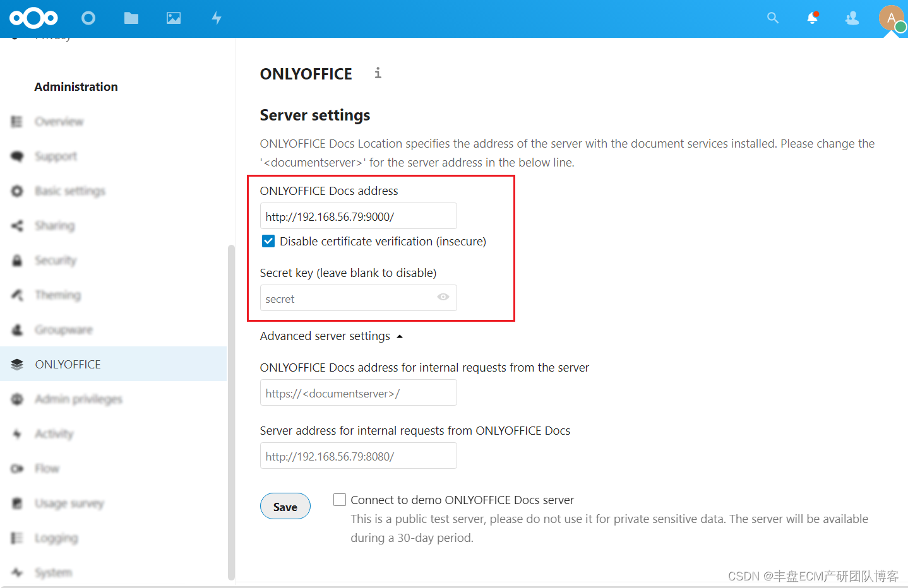Uncheck Disable certificate verification checkbox
This screenshot has width=908, height=588.
pos(268,241)
